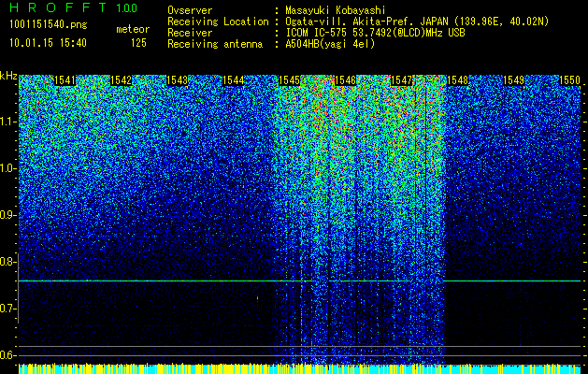Select antenna value A504HB(yagi 4el)

point(330,44)
